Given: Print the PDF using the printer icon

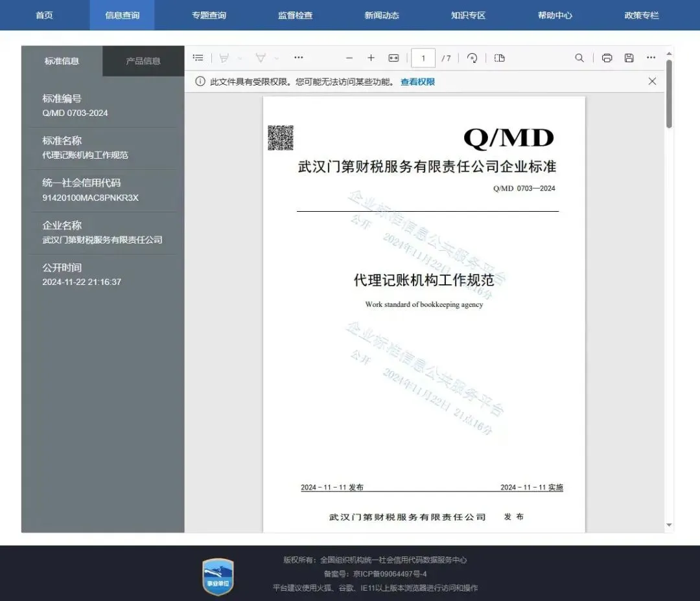Looking at the screenshot, I should tap(607, 58).
